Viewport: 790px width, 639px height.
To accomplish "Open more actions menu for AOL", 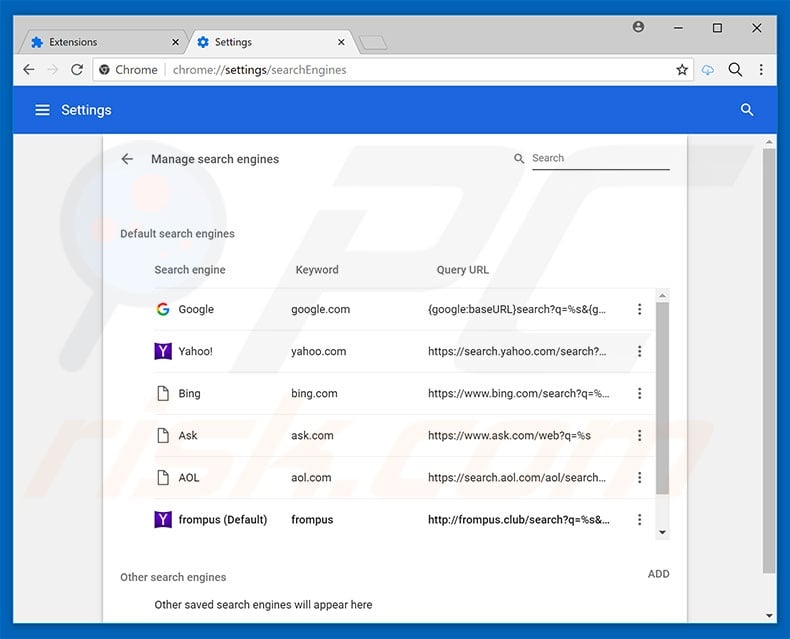I will 639,477.
